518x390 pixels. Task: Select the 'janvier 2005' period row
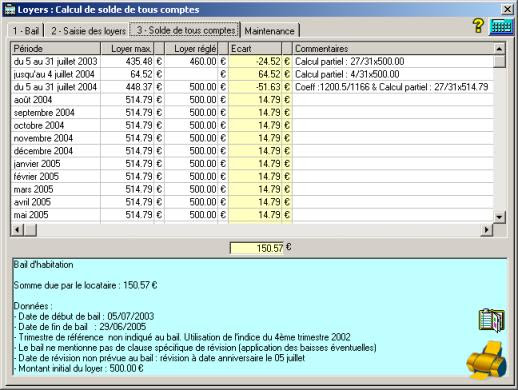point(252,164)
